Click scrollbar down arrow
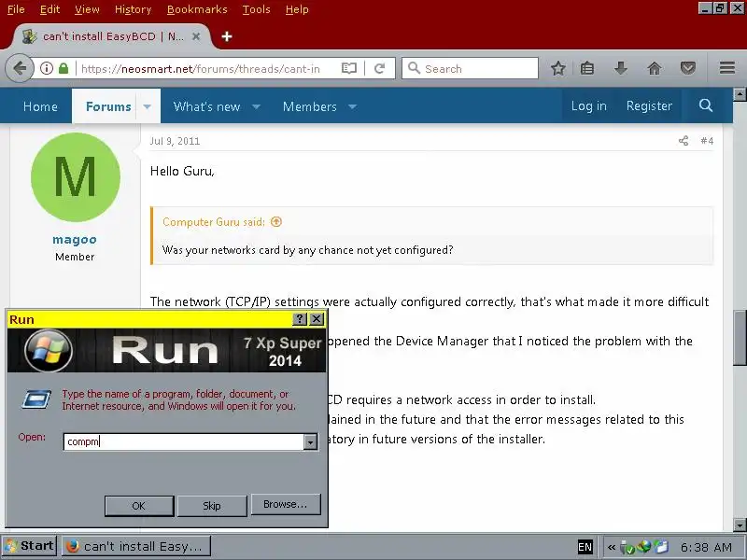 tap(740, 525)
